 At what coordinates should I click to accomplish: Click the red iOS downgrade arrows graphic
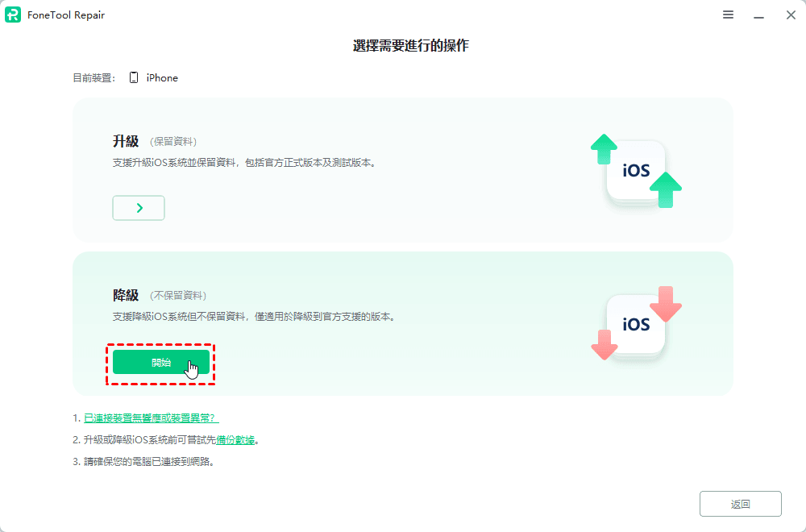(x=636, y=323)
